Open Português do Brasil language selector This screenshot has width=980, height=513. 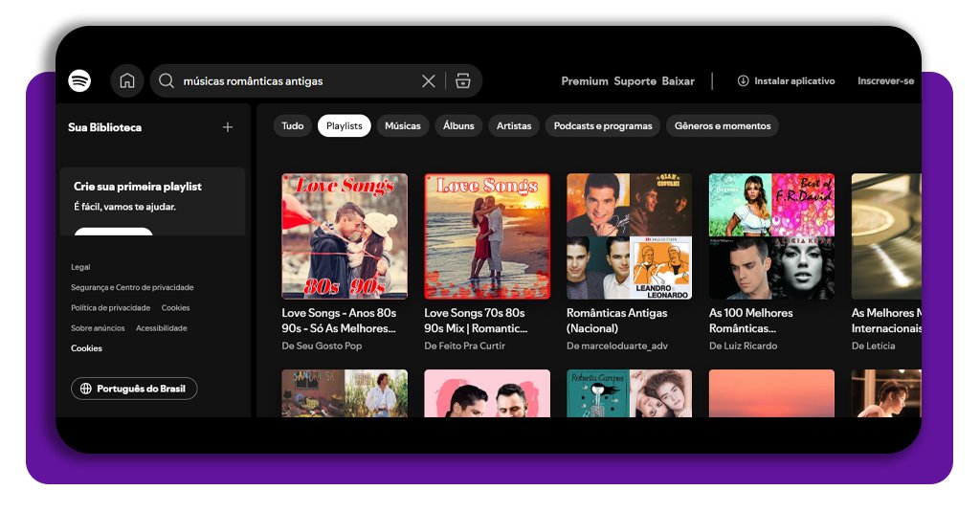(134, 389)
